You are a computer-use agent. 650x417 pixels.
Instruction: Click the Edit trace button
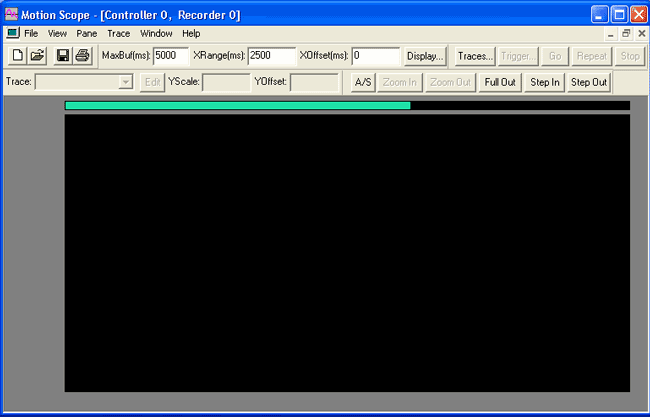(152, 82)
